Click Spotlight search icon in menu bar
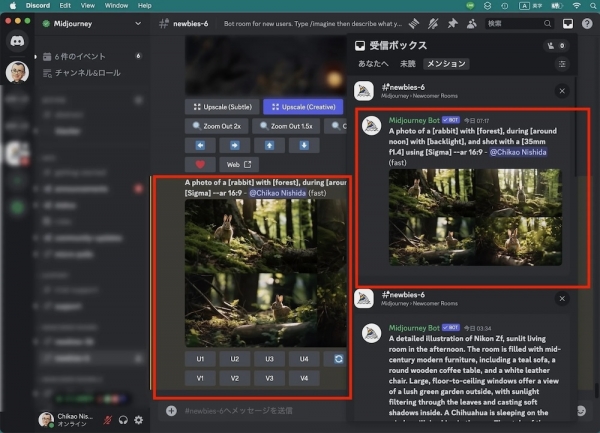 [x=593, y=5]
